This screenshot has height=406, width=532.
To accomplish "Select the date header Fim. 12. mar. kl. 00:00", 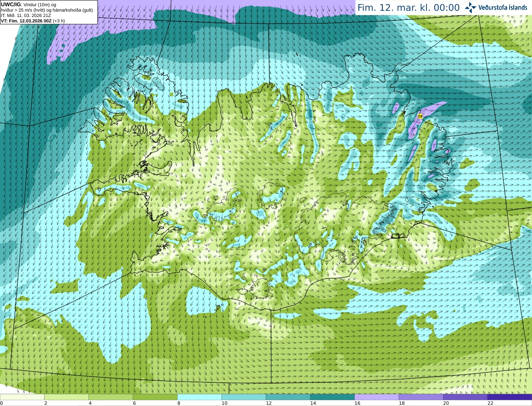I will coord(409,7).
